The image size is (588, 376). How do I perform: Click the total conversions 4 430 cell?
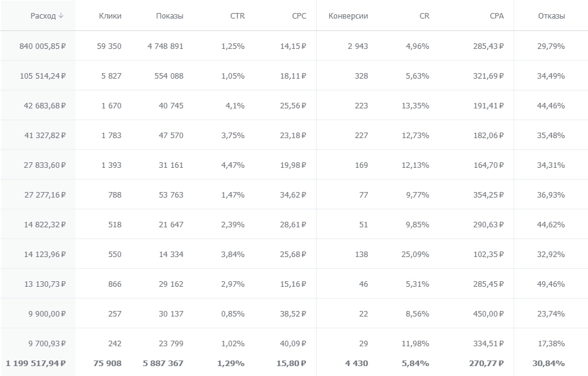356,363
